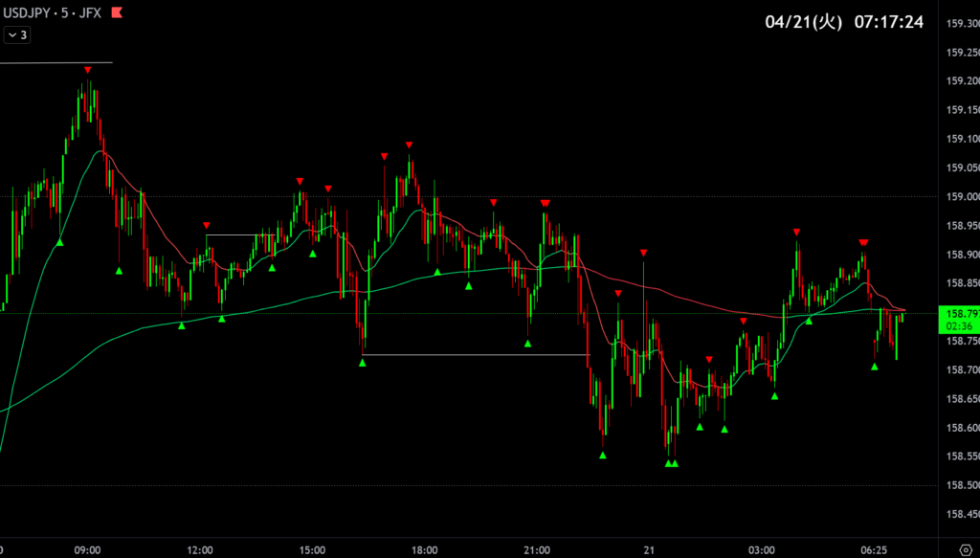
Task: Click the 04/21 date and clock text
Action: coord(844,22)
